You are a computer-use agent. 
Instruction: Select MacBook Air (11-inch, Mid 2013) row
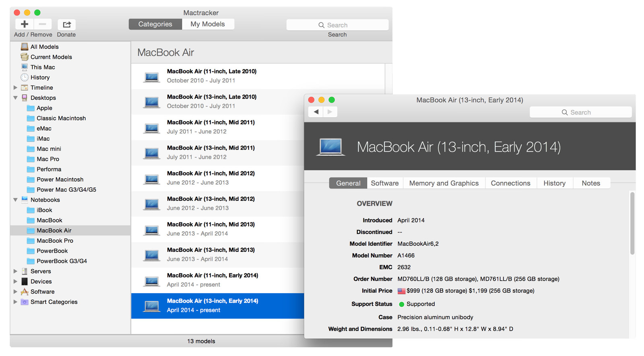[218, 229]
